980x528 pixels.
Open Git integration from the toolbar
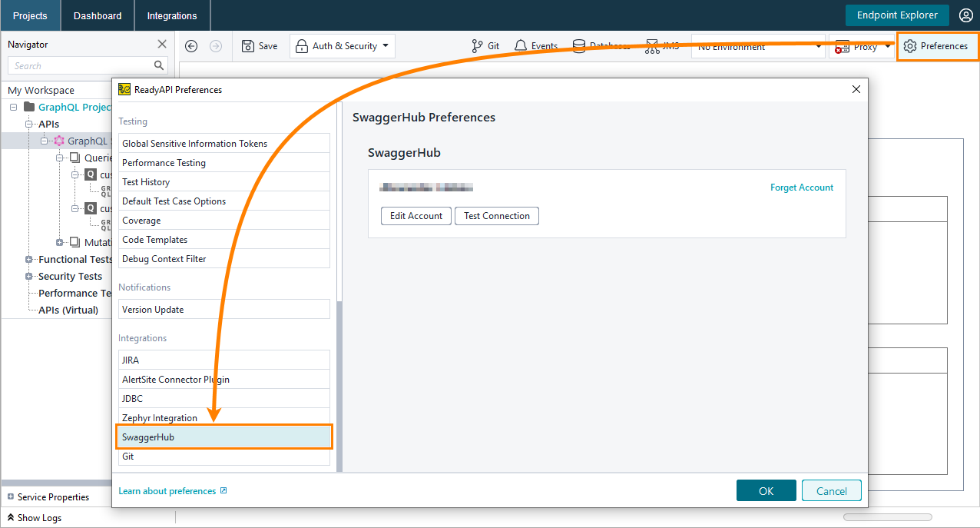pos(485,45)
